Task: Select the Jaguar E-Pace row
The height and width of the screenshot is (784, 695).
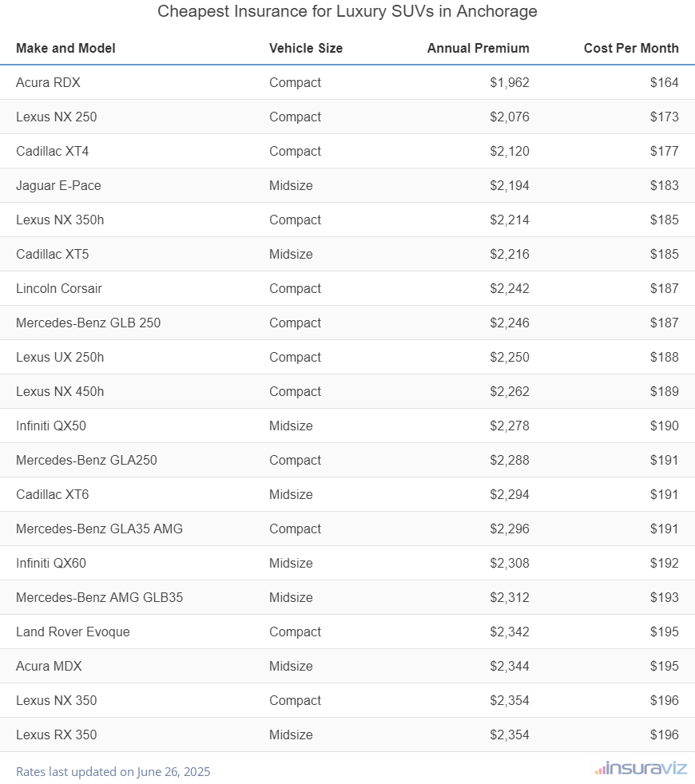Action: [58, 185]
